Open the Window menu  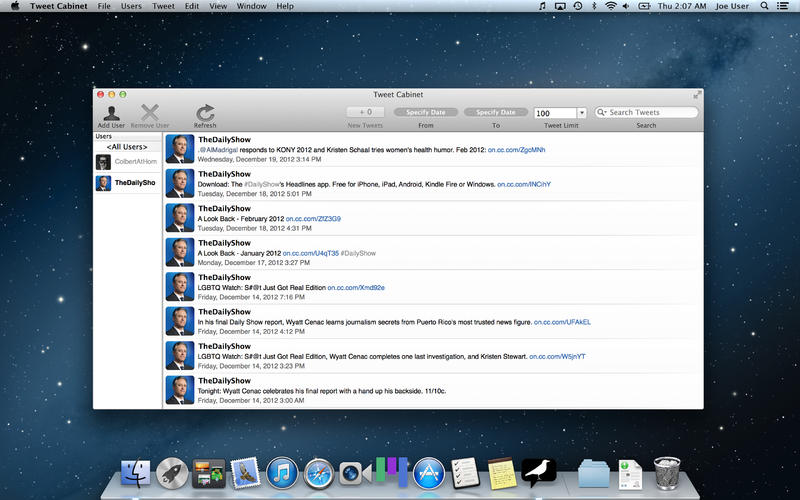point(252,6)
